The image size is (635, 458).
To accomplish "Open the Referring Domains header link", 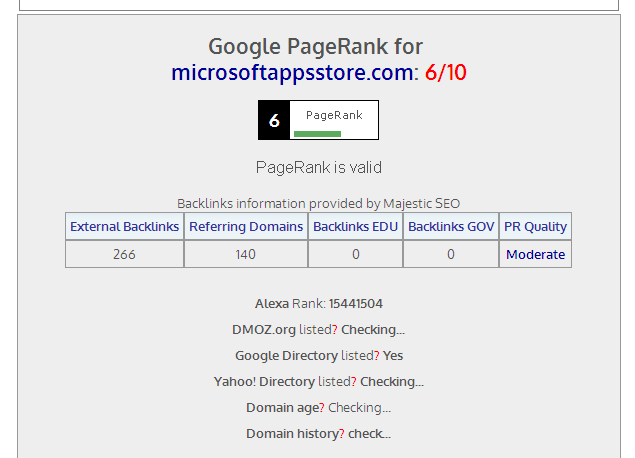I will pos(246,226).
